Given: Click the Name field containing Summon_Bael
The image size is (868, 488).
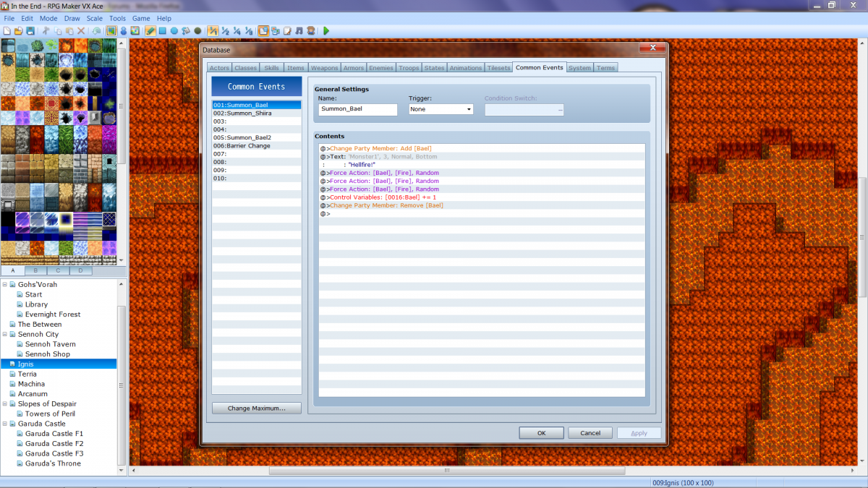Looking at the screenshot, I should pos(358,109).
